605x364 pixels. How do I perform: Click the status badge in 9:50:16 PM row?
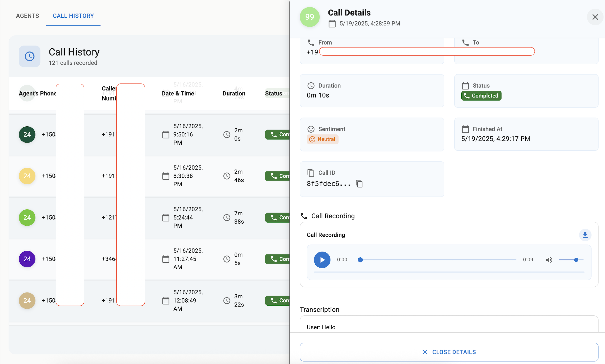pyautogui.click(x=277, y=135)
